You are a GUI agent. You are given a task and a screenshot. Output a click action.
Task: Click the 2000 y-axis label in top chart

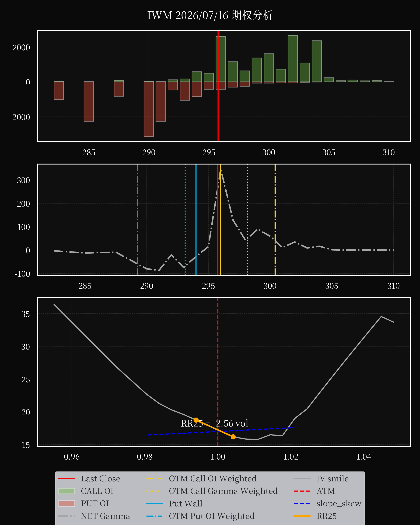[21, 47]
